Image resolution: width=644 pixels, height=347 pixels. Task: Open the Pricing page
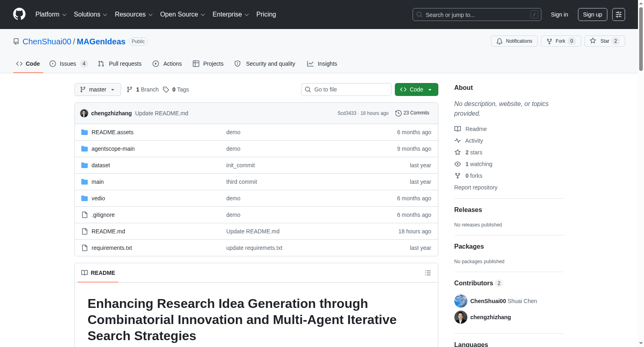pos(266,15)
